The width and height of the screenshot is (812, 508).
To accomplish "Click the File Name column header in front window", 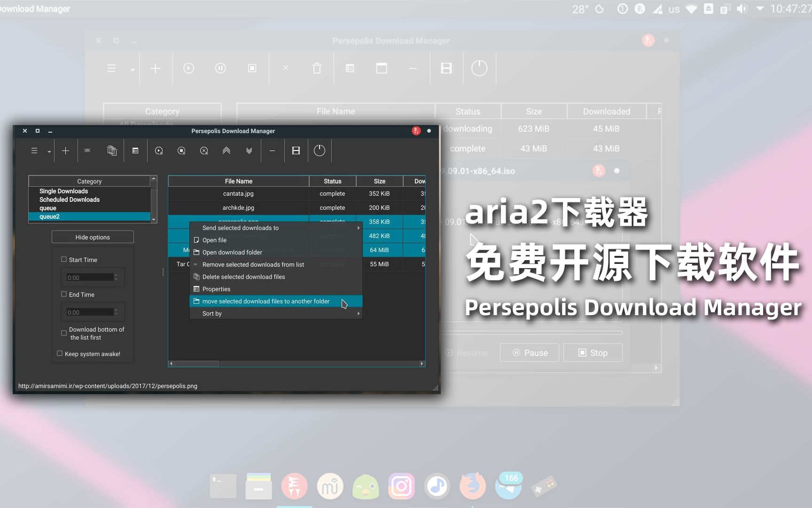I will 239,181.
